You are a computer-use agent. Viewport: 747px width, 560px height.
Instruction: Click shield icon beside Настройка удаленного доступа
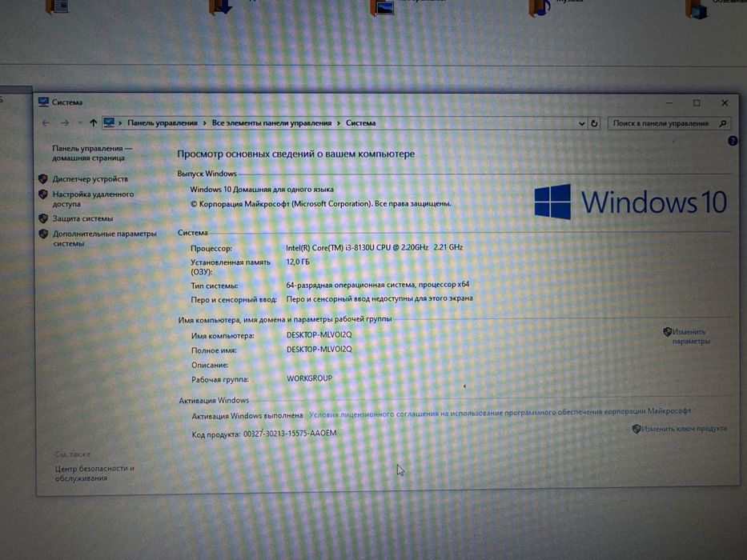pos(43,194)
